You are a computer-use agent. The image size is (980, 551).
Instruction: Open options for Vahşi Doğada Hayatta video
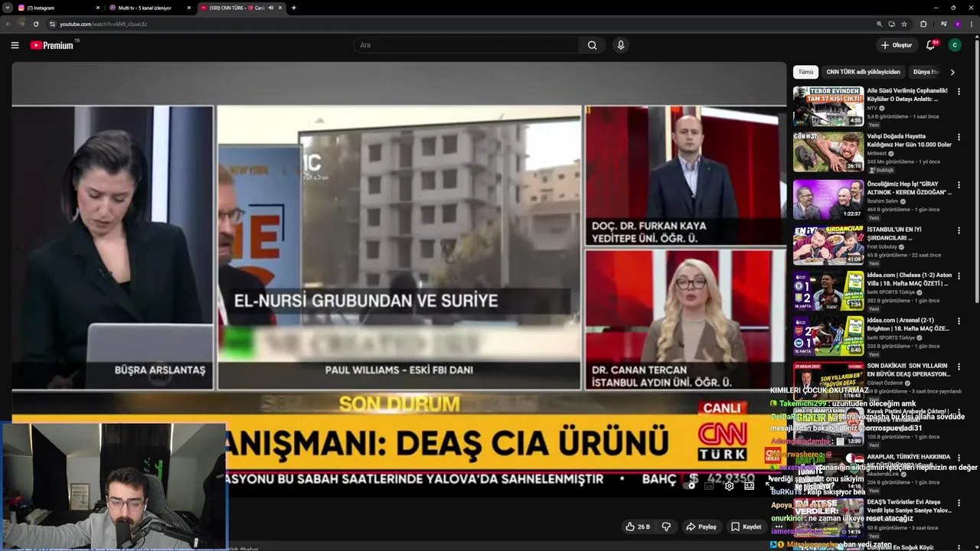(x=959, y=137)
